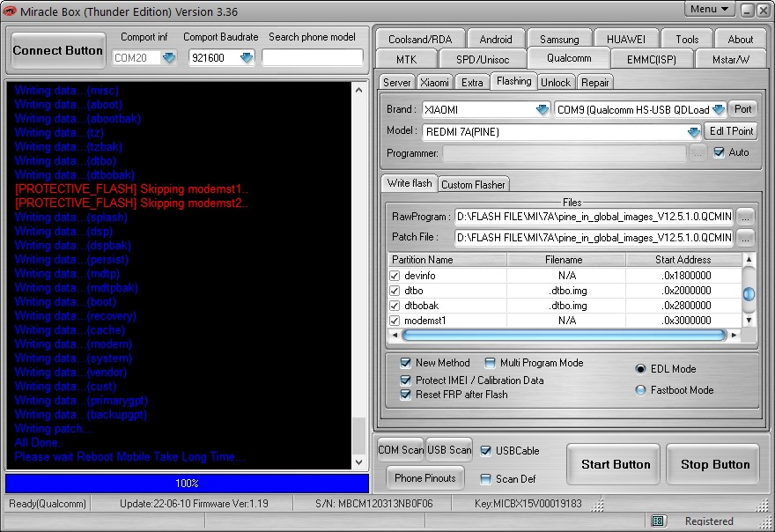The image size is (775, 532).
Task: Open the Comport Baudrate 921600 dropdown
Action: tap(247, 58)
